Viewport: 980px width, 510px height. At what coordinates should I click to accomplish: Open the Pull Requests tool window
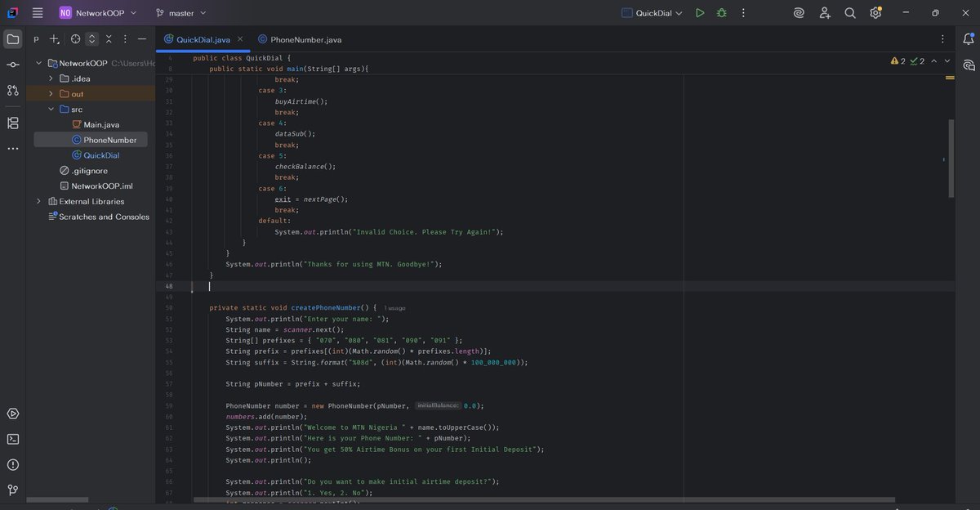click(13, 90)
